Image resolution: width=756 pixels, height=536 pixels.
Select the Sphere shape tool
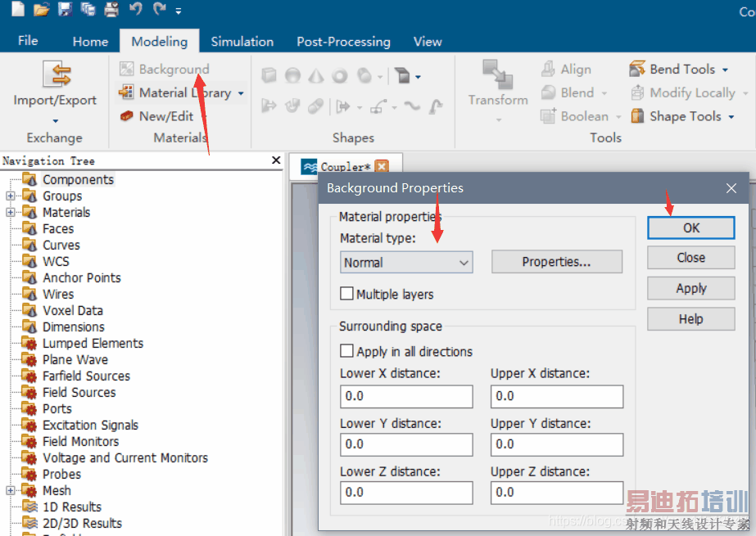point(292,75)
